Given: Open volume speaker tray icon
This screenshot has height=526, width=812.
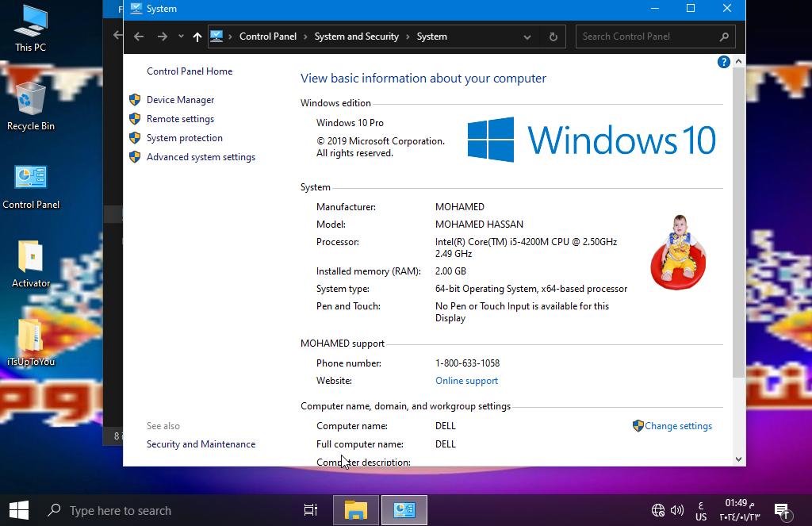Looking at the screenshot, I should click(x=677, y=510).
